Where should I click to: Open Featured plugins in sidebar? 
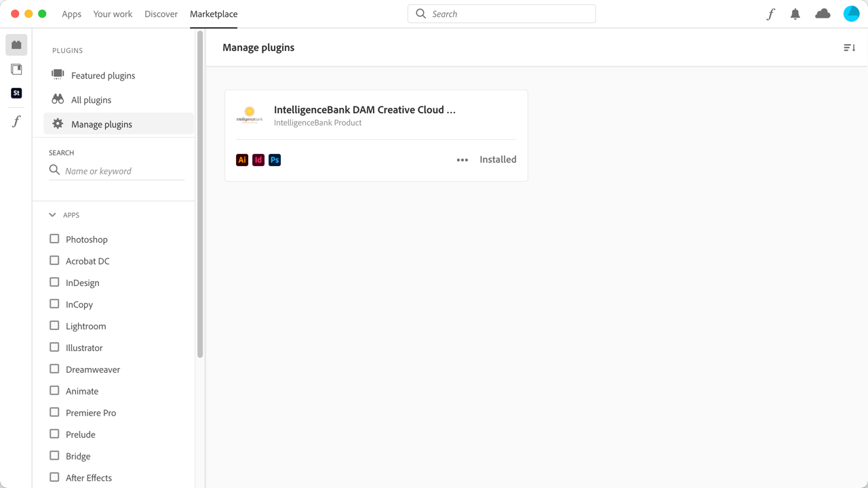[x=119, y=75]
